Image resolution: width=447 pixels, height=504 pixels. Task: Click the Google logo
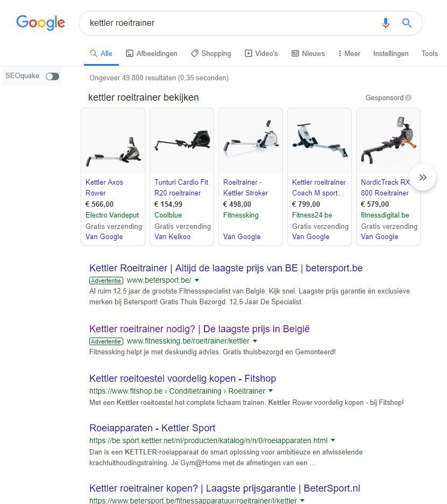(40, 23)
